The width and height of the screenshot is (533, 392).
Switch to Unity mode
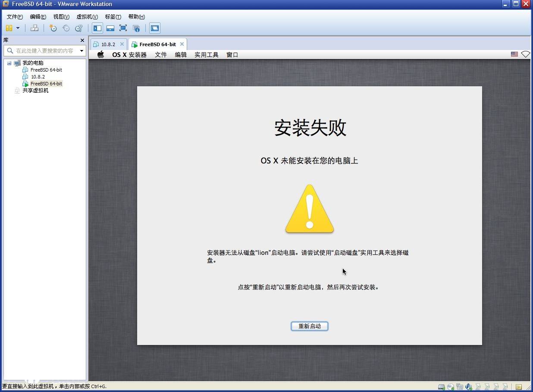[136, 28]
